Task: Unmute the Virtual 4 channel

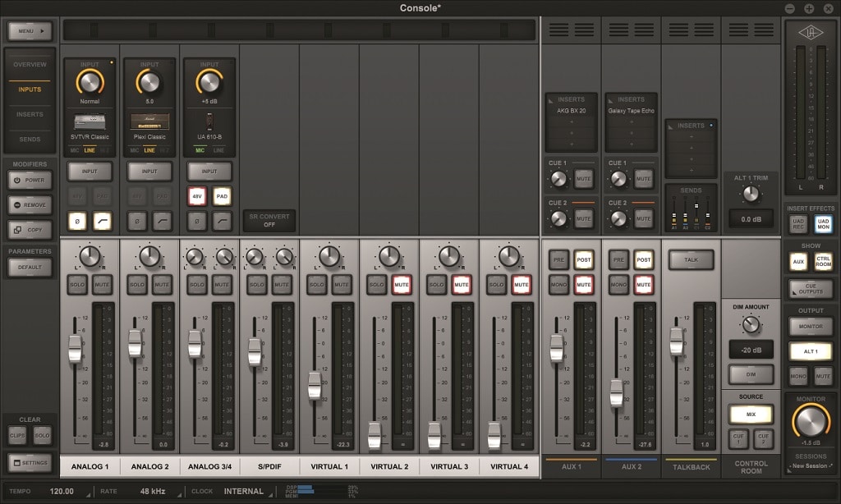Action: point(522,285)
